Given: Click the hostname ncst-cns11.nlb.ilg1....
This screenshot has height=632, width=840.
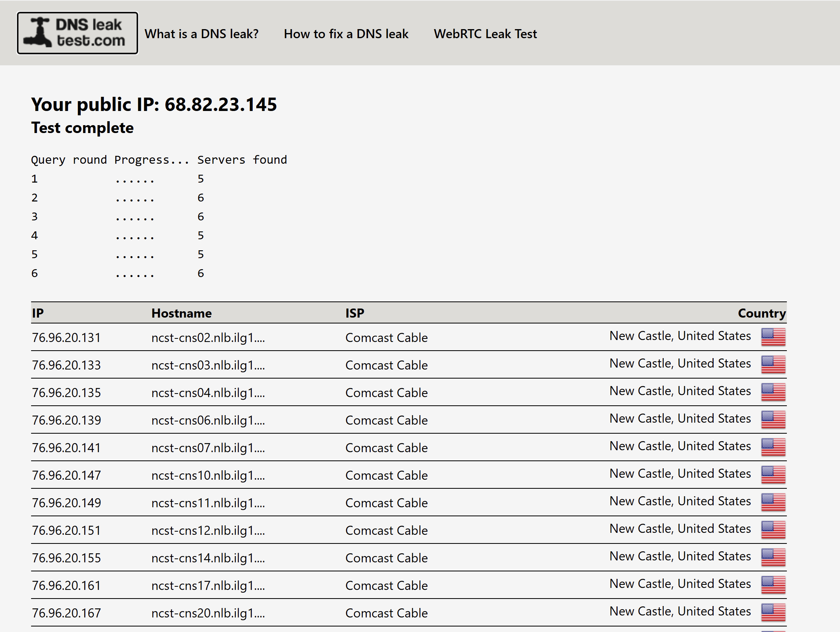Looking at the screenshot, I should click(208, 503).
